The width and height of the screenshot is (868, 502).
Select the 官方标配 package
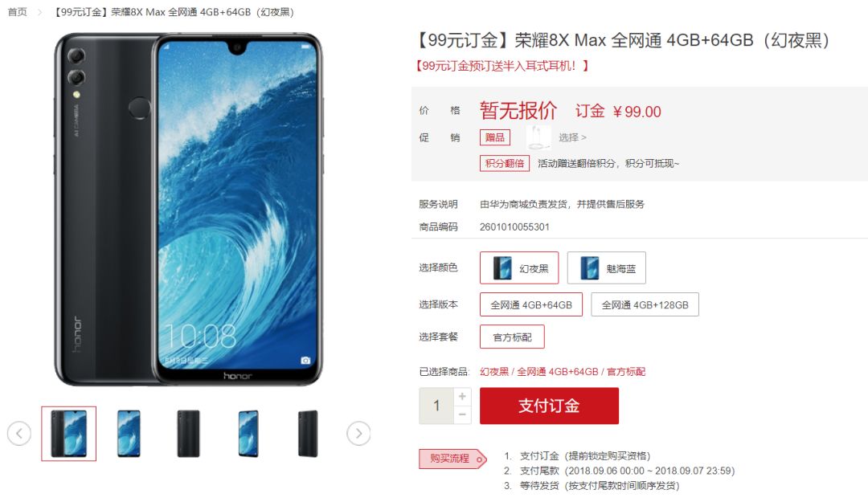coord(512,337)
